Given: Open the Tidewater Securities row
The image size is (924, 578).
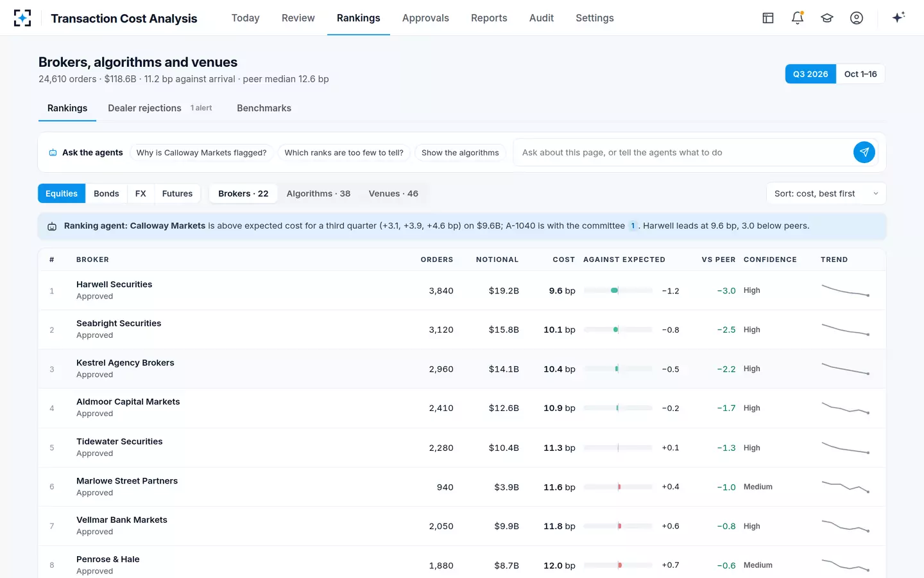Looking at the screenshot, I should (462, 448).
